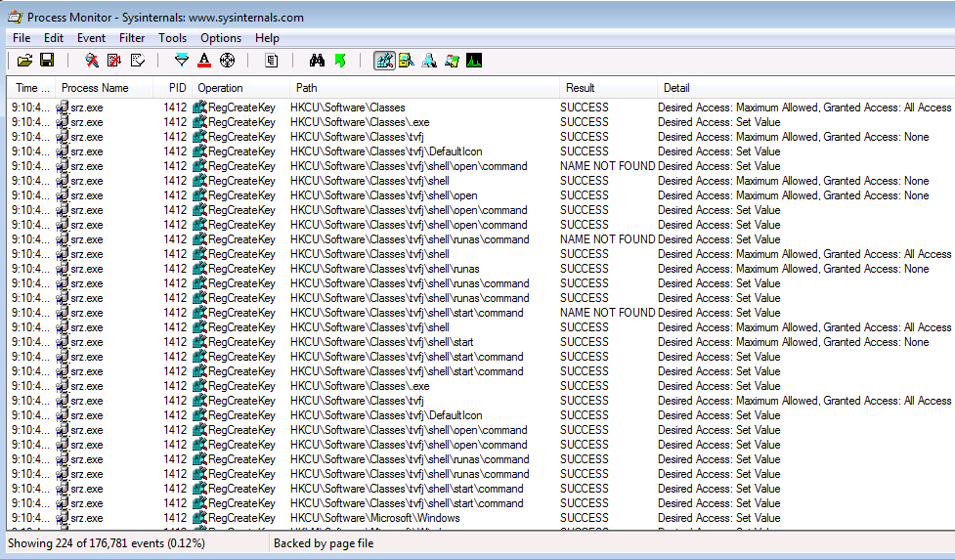Open a saved log with the Open icon
Viewport: 955px width, 560px height.
(x=24, y=61)
